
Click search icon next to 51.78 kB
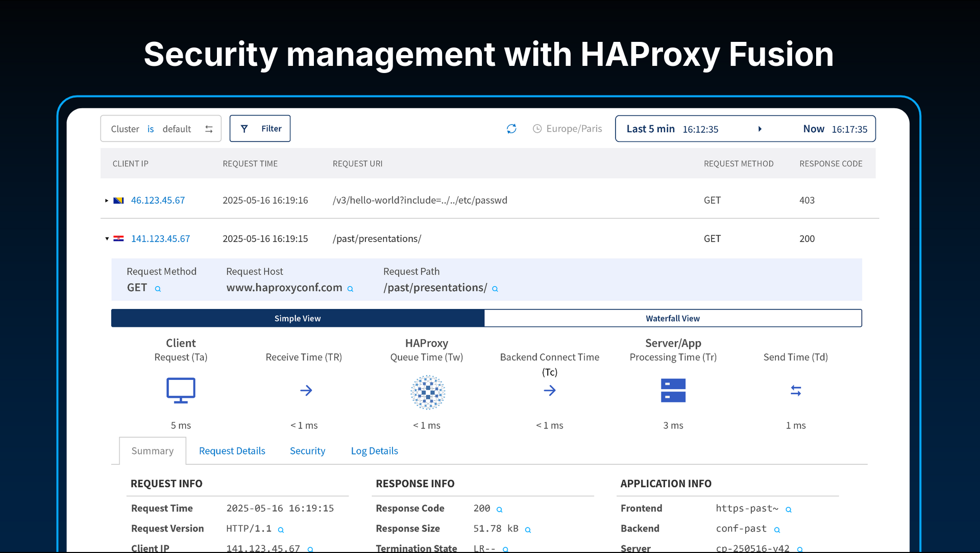point(528,530)
